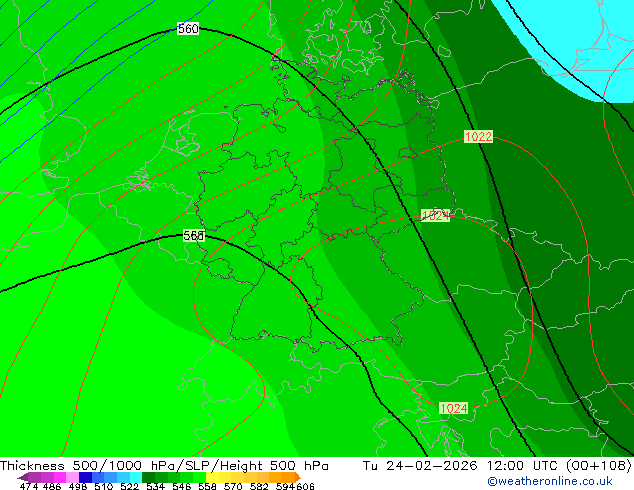
Task: Select darkest green legend swatch above 534
Action: [x=148, y=477]
